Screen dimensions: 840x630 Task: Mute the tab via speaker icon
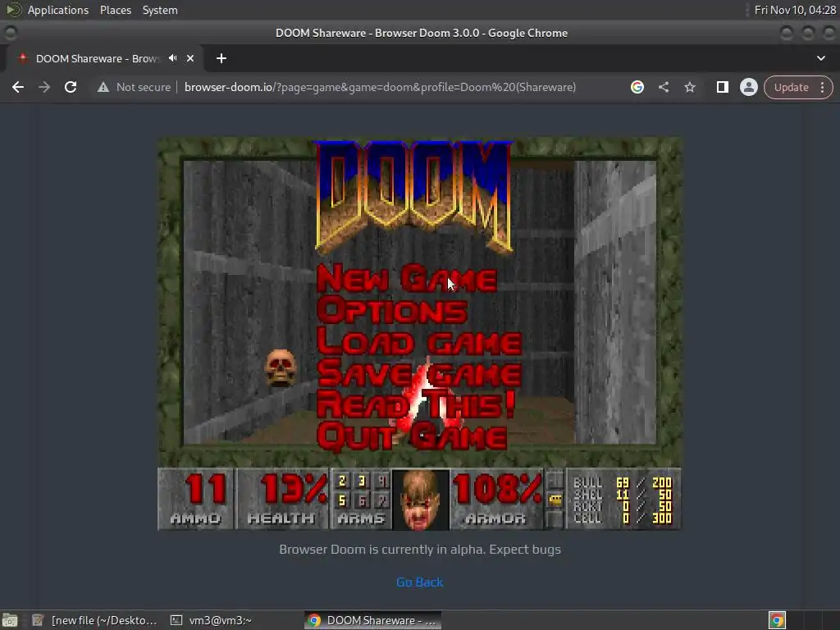click(x=172, y=58)
